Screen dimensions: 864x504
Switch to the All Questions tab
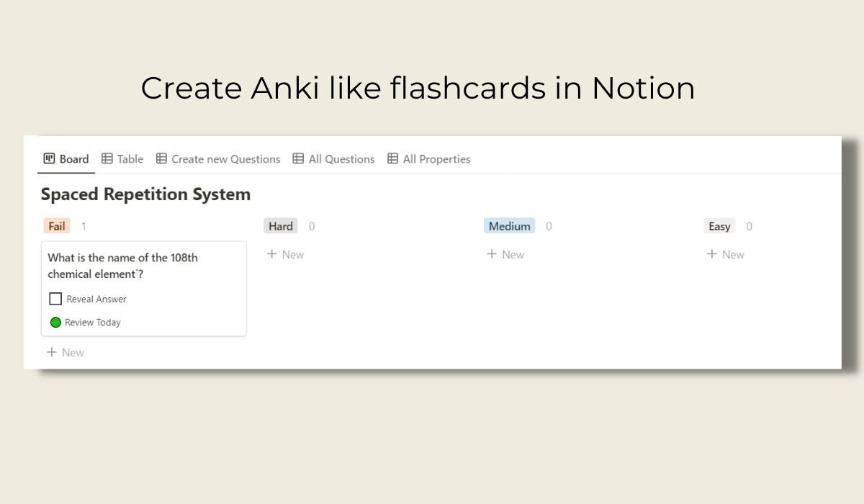[333, 159]
